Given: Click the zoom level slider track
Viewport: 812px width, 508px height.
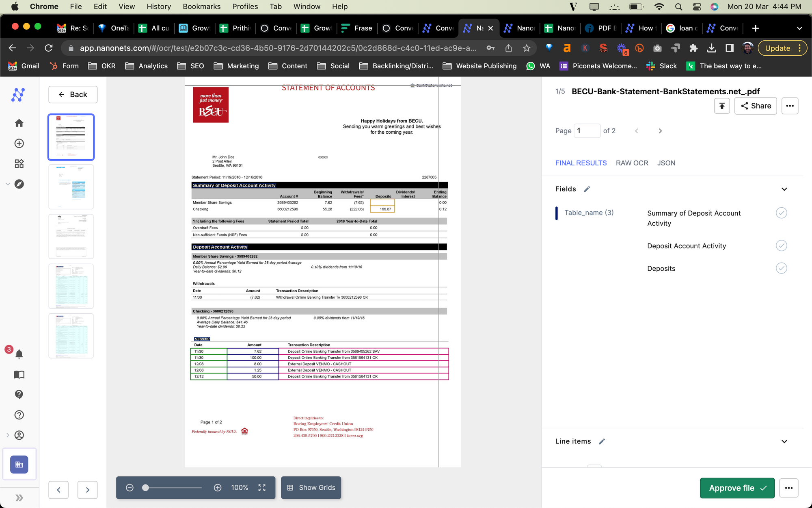Looking at the screenshot, I should 175,488.
